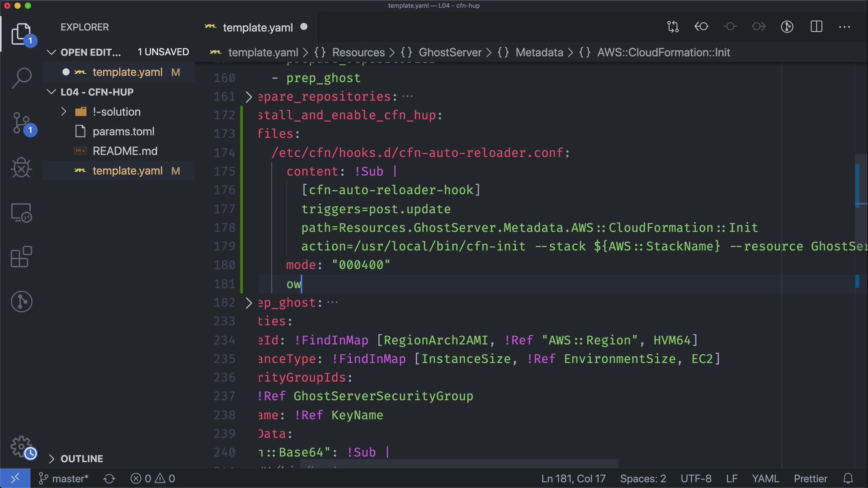Open the Extensions view
The image size is (868, 488).
(21, 257)
